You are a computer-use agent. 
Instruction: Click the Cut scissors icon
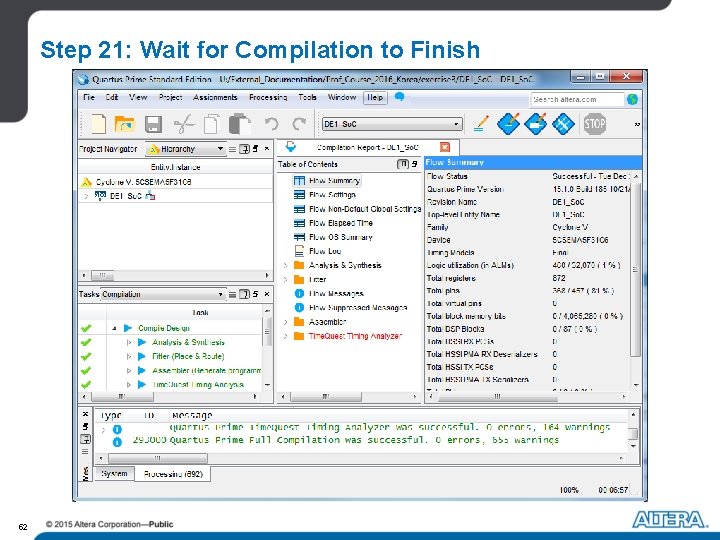(x=184, y=124)
